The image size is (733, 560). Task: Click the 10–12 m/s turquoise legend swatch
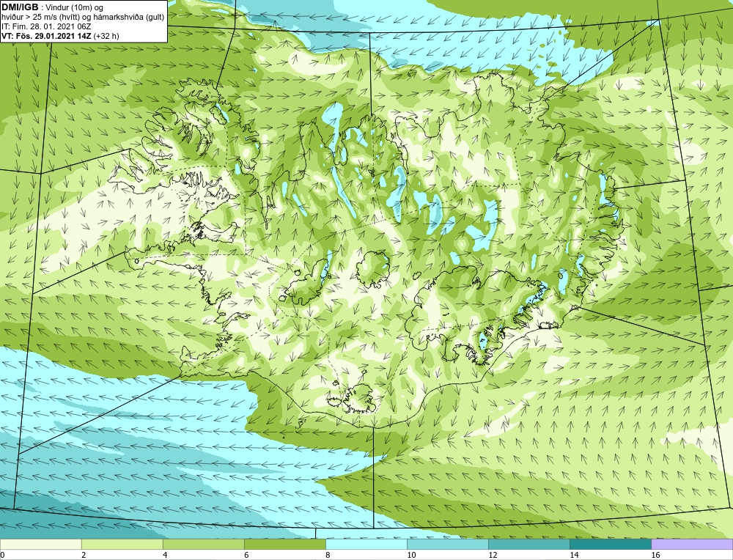coord(447,544)
